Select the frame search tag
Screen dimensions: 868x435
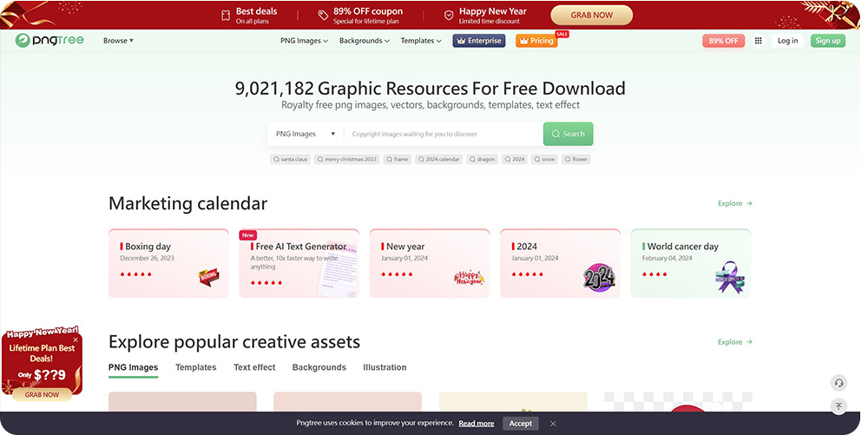pyautogui.click(x=398, y=160)
